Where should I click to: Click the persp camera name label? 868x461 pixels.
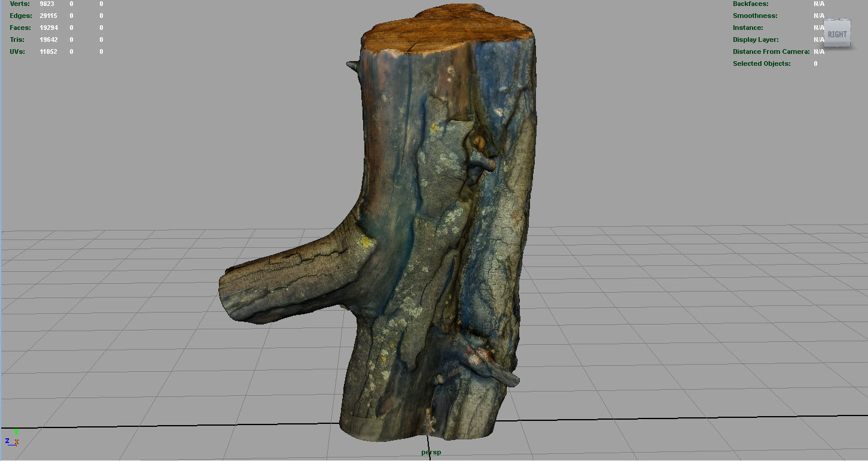click(x=431, y=452)
